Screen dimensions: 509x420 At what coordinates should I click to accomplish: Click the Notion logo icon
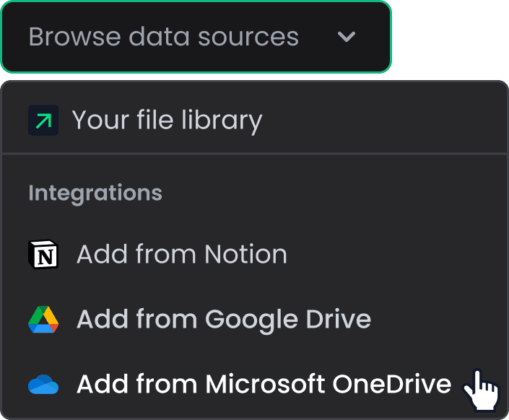[43, 255]
